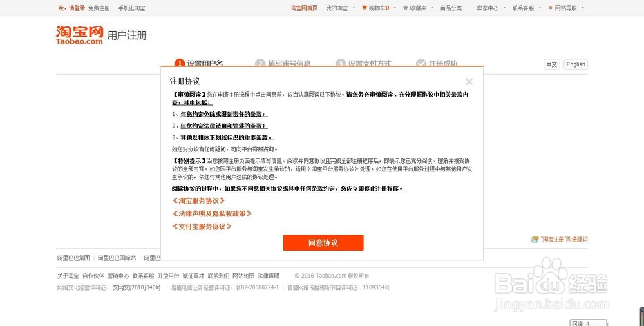Open the 《支付宝服务协议》 link
644x326 pixels.
pyautogui.click(x=202, y=227)
